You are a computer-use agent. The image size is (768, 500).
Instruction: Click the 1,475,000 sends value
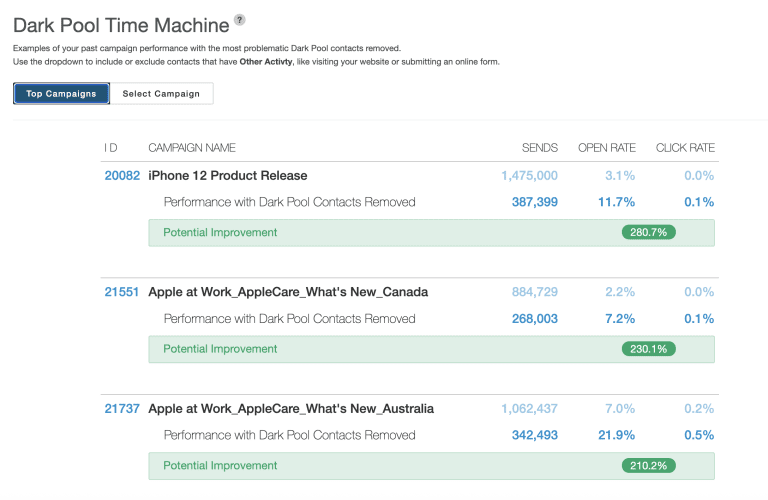(x=529, y=176)
